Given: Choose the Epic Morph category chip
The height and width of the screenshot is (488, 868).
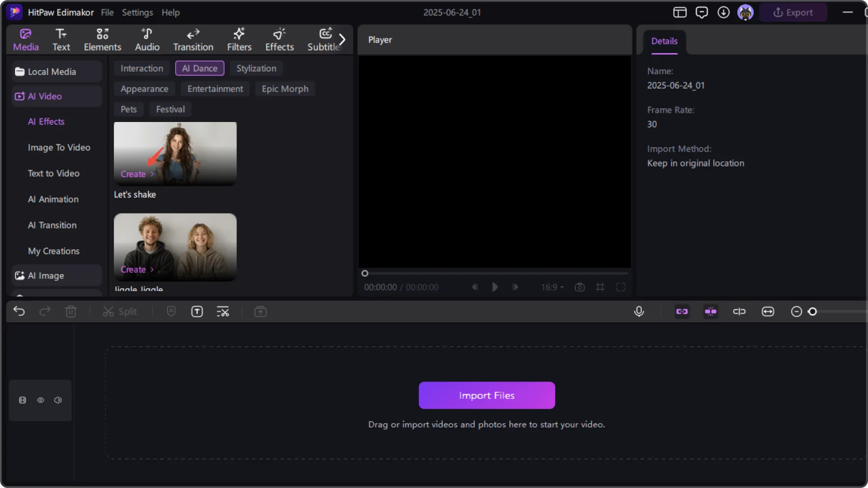Looking at the screenshot, I should pos(285,89).
